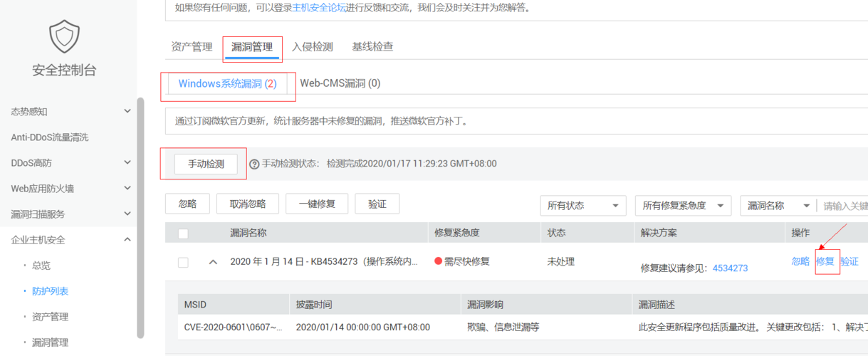868x356 pixels.
Task: Click the 修复紧急度 column header
Action: 457,233
